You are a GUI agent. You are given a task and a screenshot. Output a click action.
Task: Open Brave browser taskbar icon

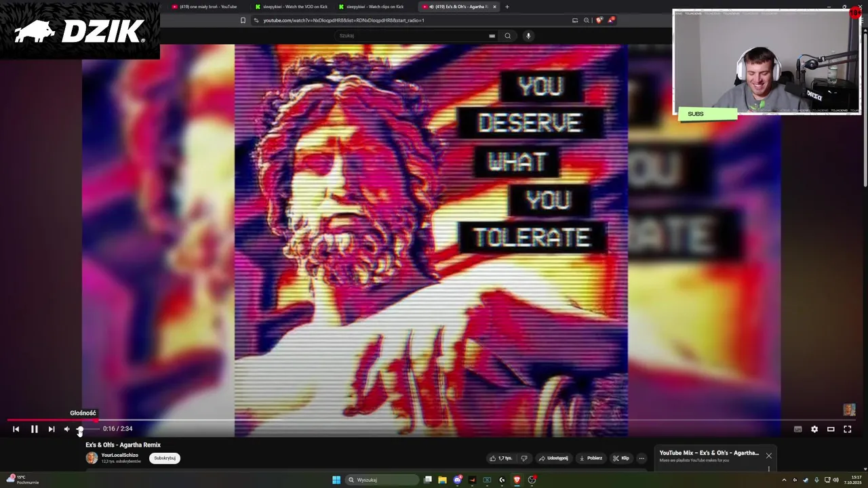pyautogui.click(x=517, y=480)
